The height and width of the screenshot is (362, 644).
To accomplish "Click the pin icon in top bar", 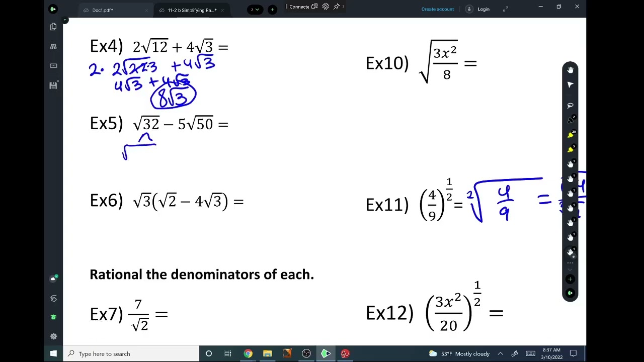I will click(x=337, y=7).
